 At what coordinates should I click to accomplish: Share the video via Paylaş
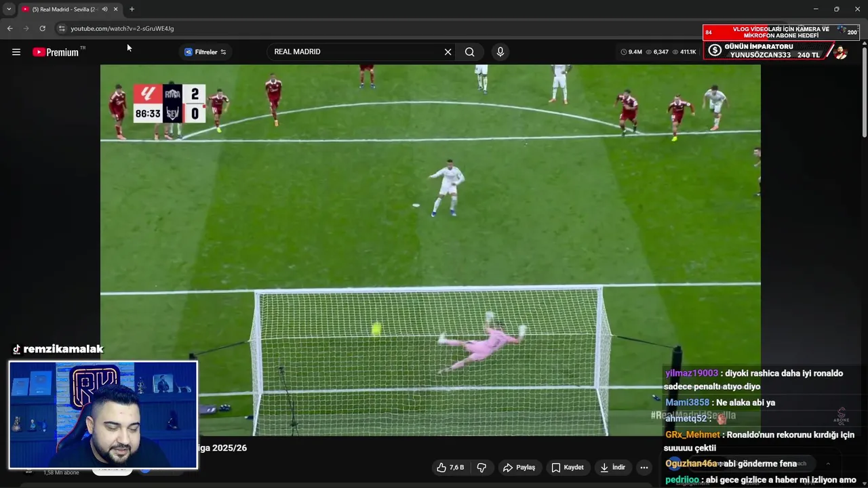pyautogui.click(x=519, y=468)
